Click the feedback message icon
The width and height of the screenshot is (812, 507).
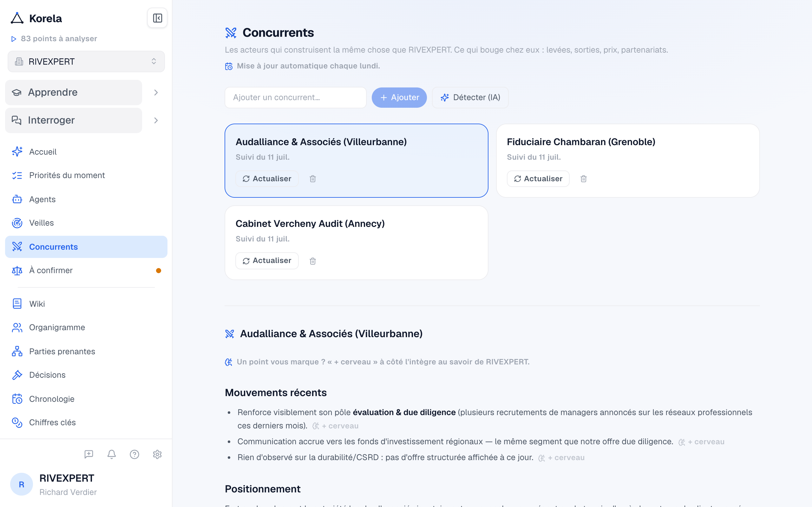[89, 454]
